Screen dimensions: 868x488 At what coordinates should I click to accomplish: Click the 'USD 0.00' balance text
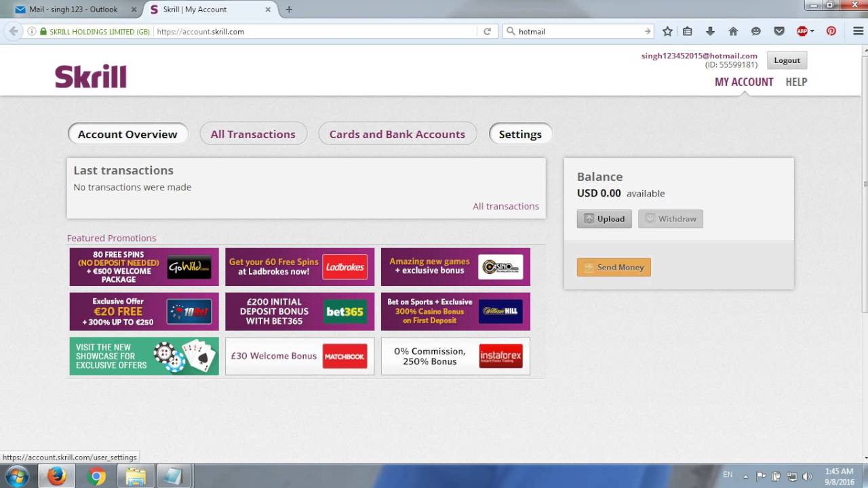[599, 193]
